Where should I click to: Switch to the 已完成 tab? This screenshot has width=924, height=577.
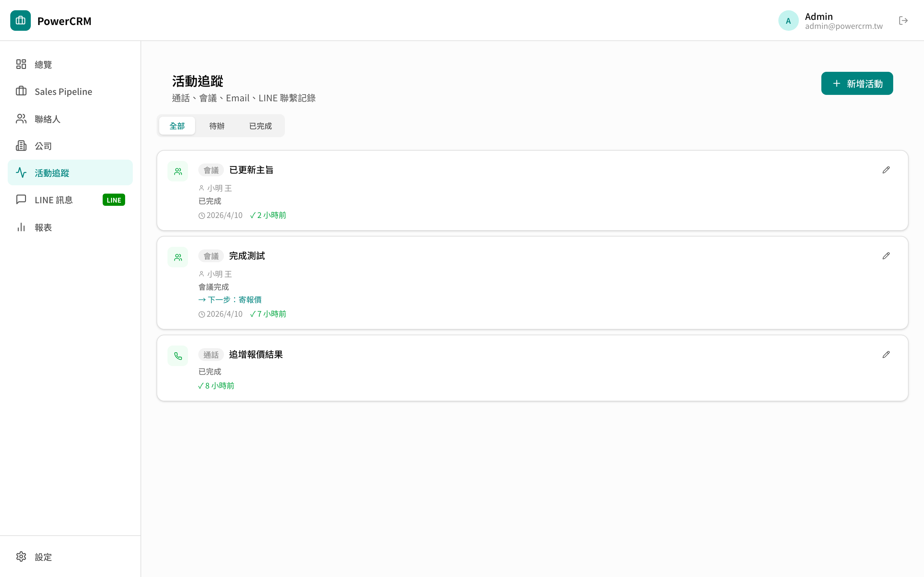click(261, 126)
